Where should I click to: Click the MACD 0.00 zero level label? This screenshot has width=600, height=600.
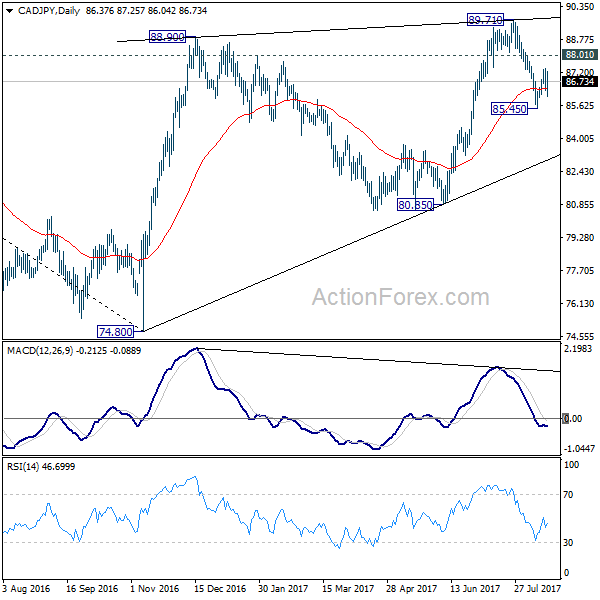(x=572, y=419)
